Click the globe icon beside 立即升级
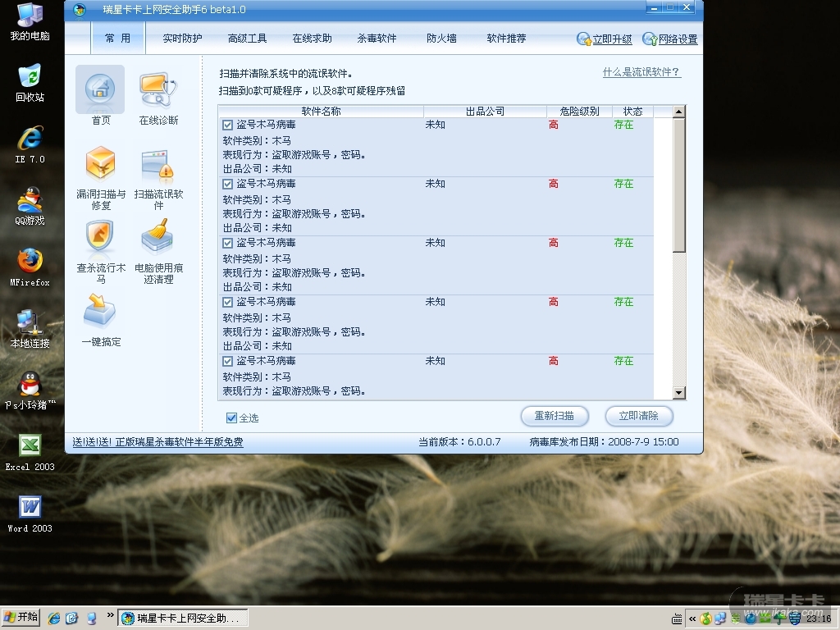Viewport: 840px width, 630px height. click(583, 39)
